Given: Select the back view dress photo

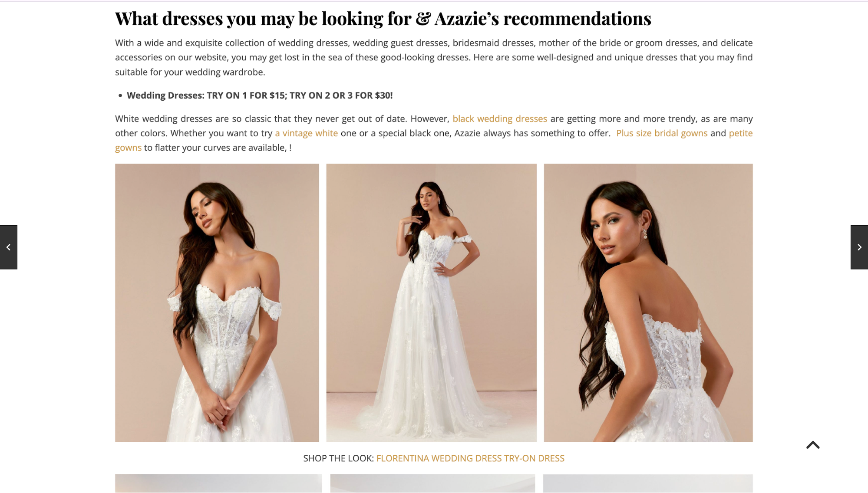Looking at the screenshot, I should coord(648,302).
